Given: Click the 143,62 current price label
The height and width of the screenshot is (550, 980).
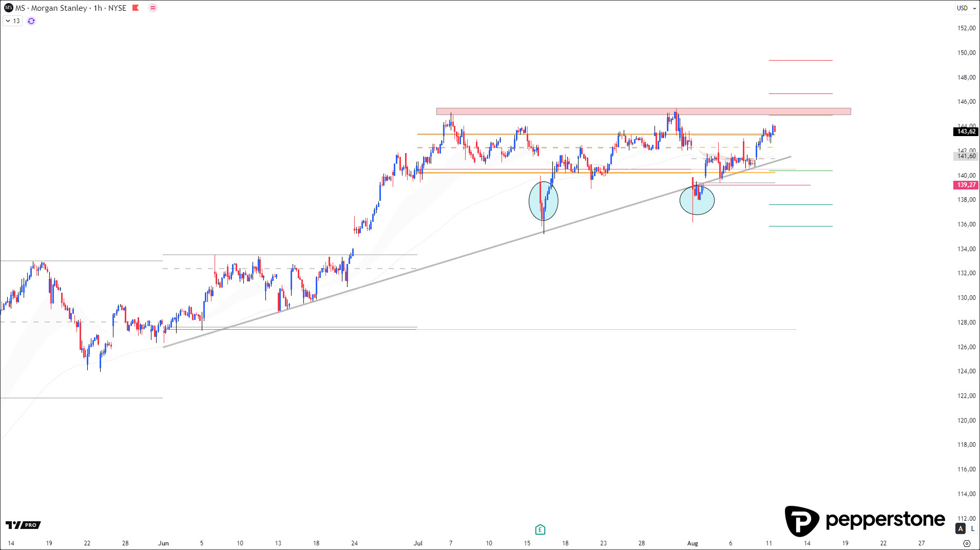Looking at the screenshot, I should pyautogui.click(x=966, y=131).
